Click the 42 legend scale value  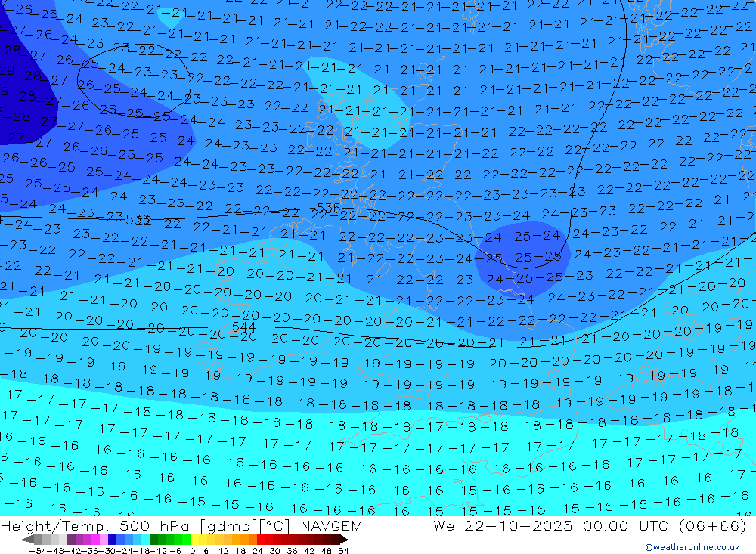309,551
